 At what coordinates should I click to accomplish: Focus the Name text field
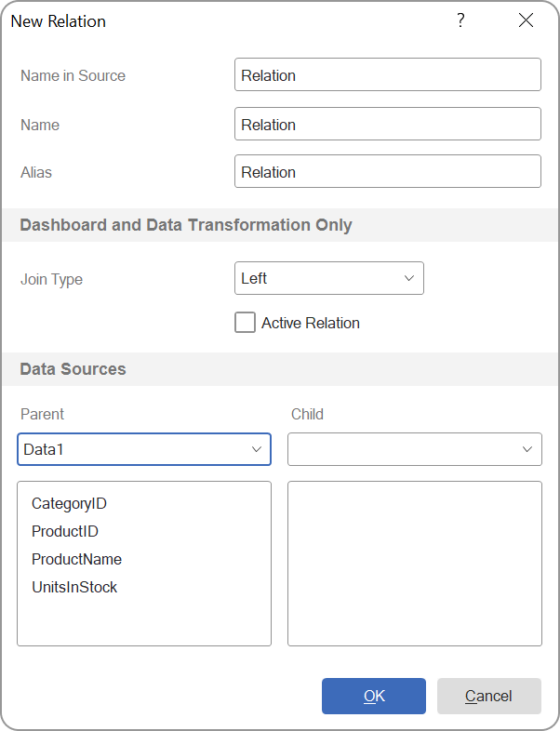pyautogui.click(x=388, y=124)
